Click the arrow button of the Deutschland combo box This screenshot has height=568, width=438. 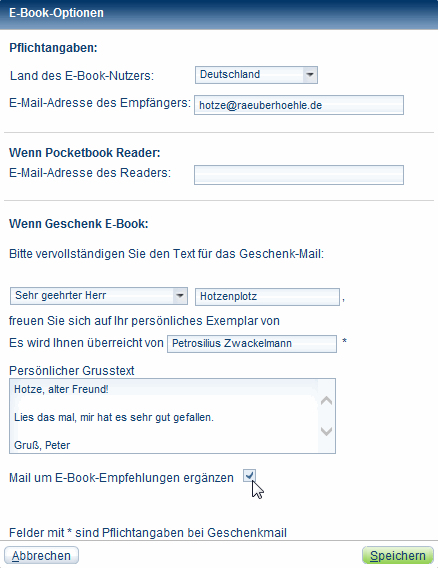pos(310,75)
